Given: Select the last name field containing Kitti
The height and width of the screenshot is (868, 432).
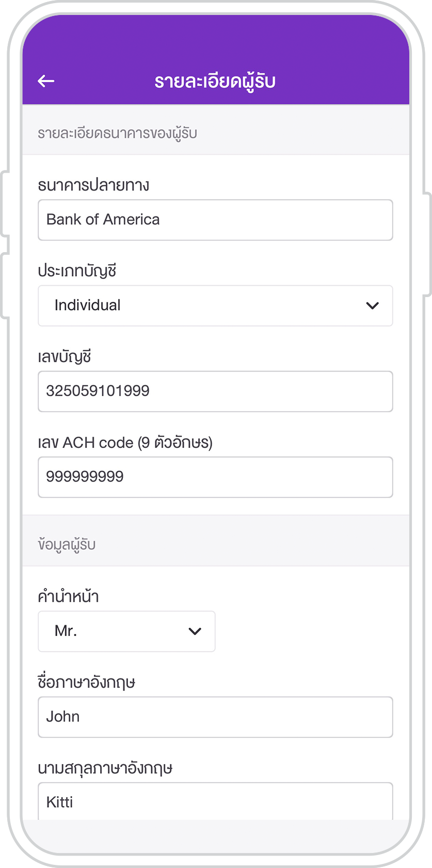Looking at the screenshot, I should (x=215, y=801).
